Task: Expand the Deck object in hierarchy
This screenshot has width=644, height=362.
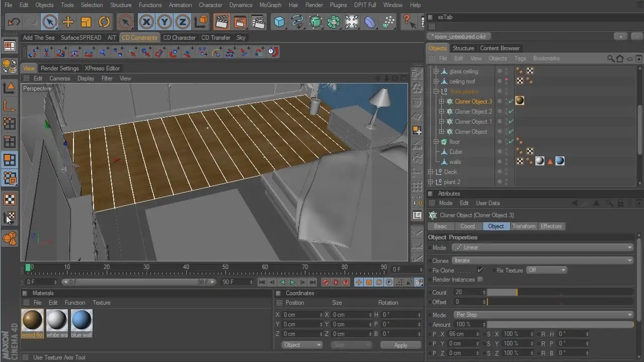Action: click(431, 172)
